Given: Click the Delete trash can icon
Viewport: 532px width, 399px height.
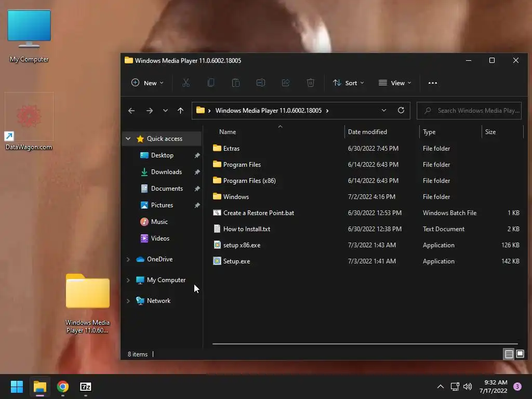Looking at the screenshot, I should [311, 83].
